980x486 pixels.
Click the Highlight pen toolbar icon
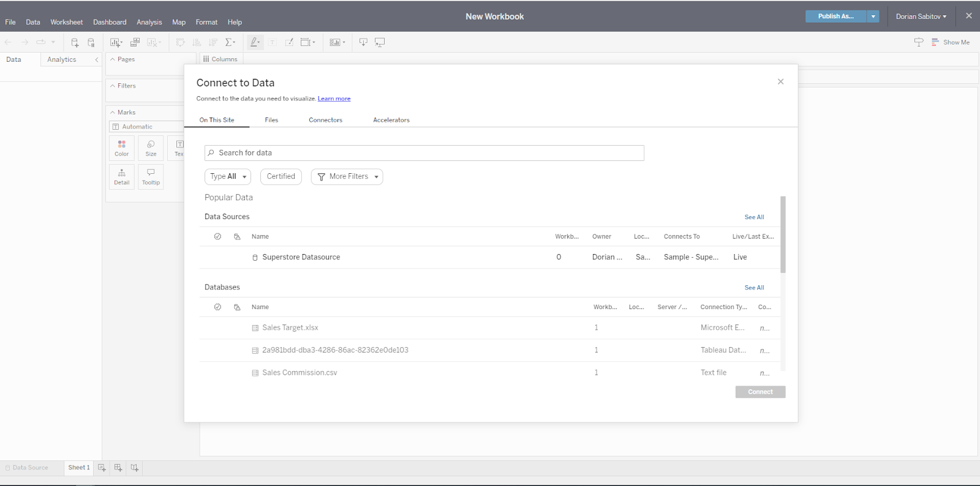point(255,42)
